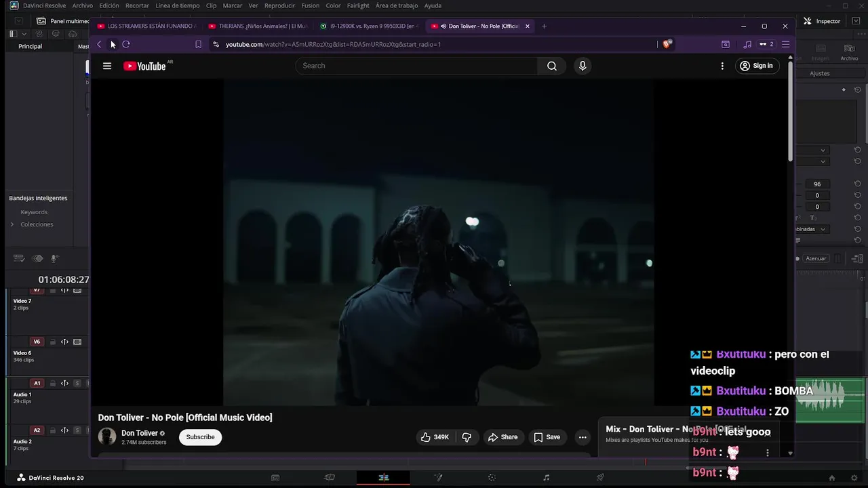The width and height of the screenshot is (868, 488).
Task: Open the YouTube hamburger guide menu
Action: pyautogui.click(x=106, y=66)
